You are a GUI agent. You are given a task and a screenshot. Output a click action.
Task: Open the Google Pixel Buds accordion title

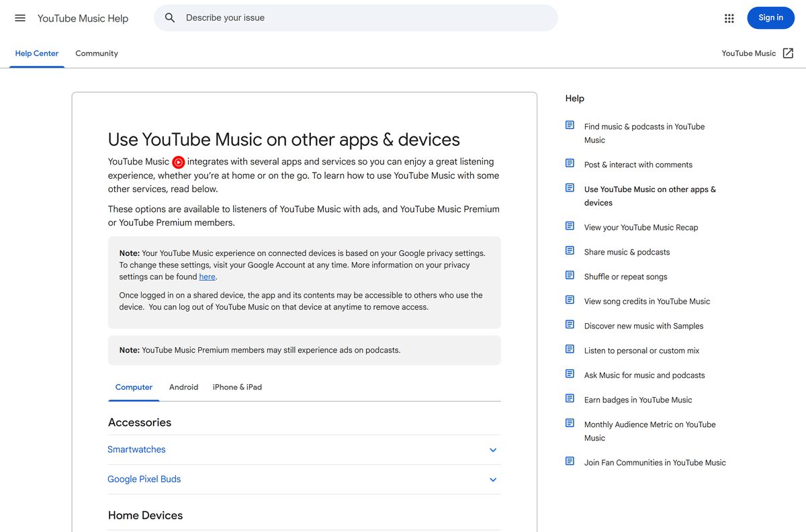(144, 479)
